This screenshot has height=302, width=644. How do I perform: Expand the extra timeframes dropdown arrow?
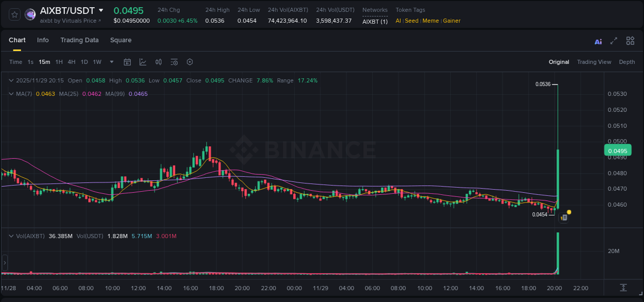[x=111, y=62]
